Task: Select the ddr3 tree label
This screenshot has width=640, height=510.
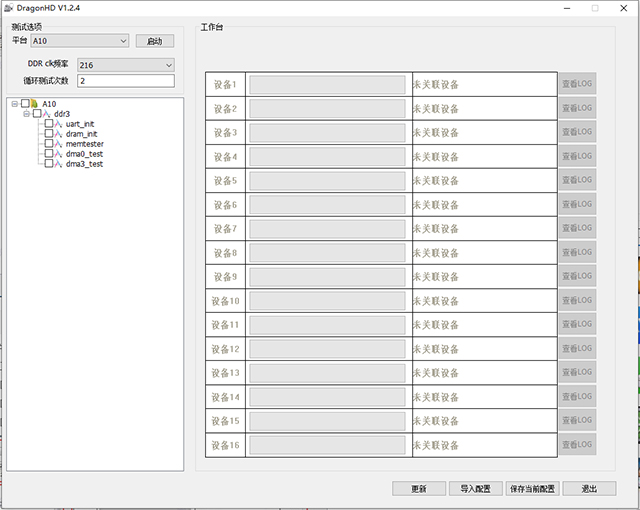Action: (x=62, y=114)
